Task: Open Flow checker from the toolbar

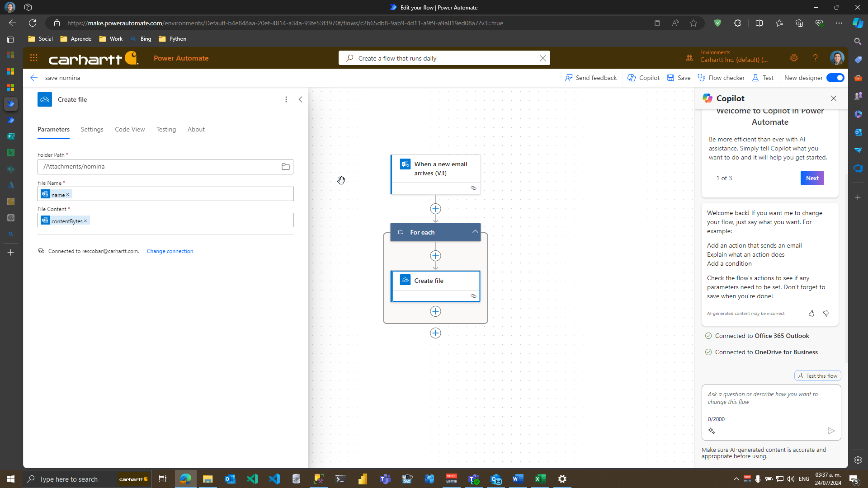Action: click(x=721, y=78)
